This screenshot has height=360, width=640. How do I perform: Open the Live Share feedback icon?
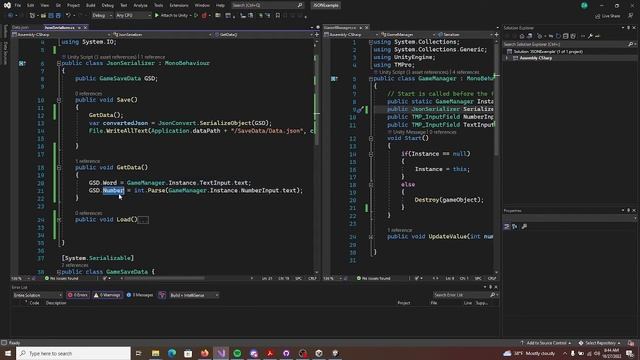tap(631, 16)
